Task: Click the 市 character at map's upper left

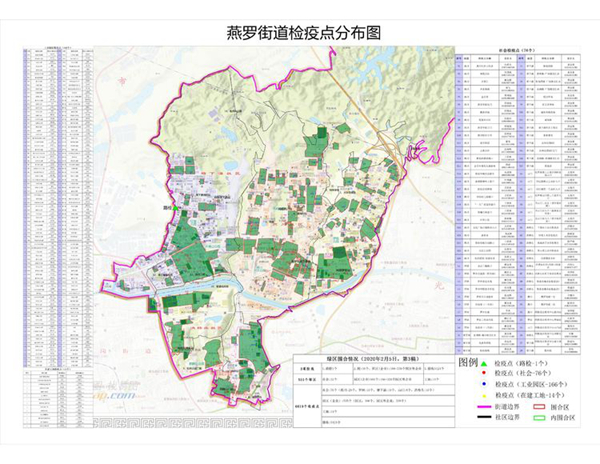Action: click(121, 81)
